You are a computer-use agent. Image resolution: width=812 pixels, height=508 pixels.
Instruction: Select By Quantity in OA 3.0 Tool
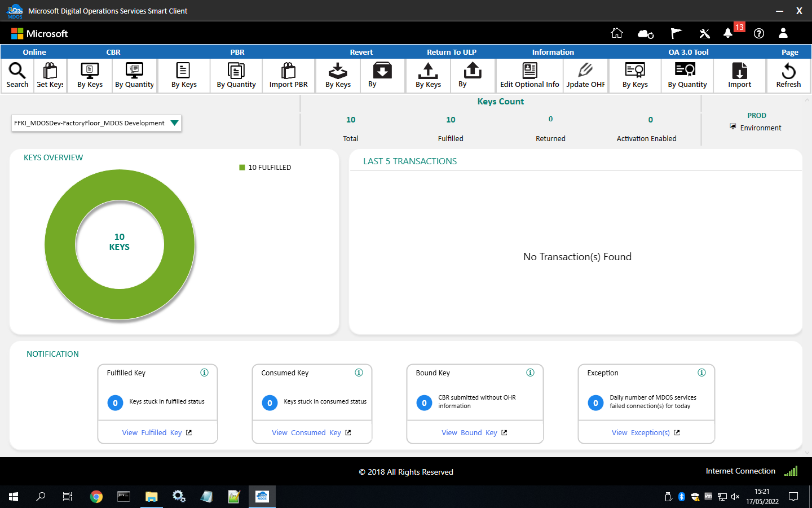(x=687, y=75)
